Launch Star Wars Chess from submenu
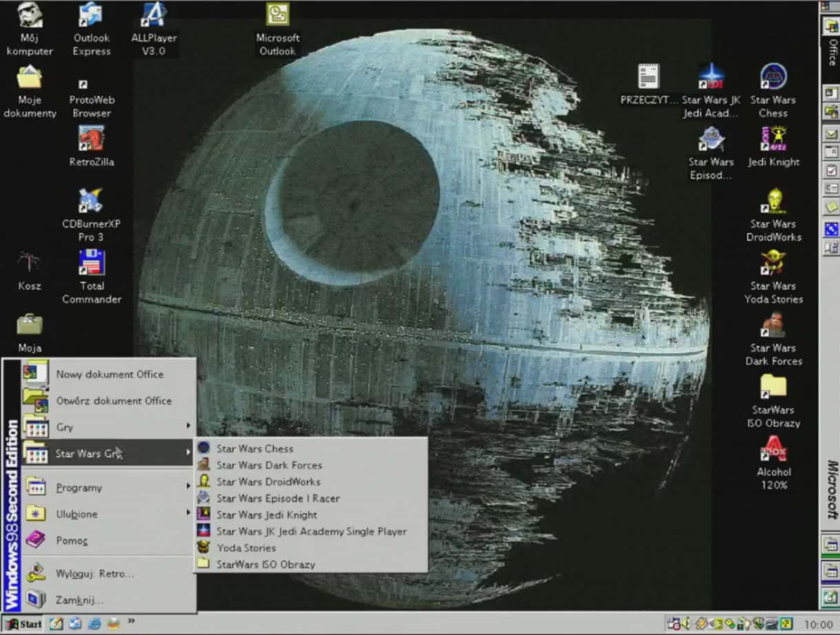 (x=311, y=449)
